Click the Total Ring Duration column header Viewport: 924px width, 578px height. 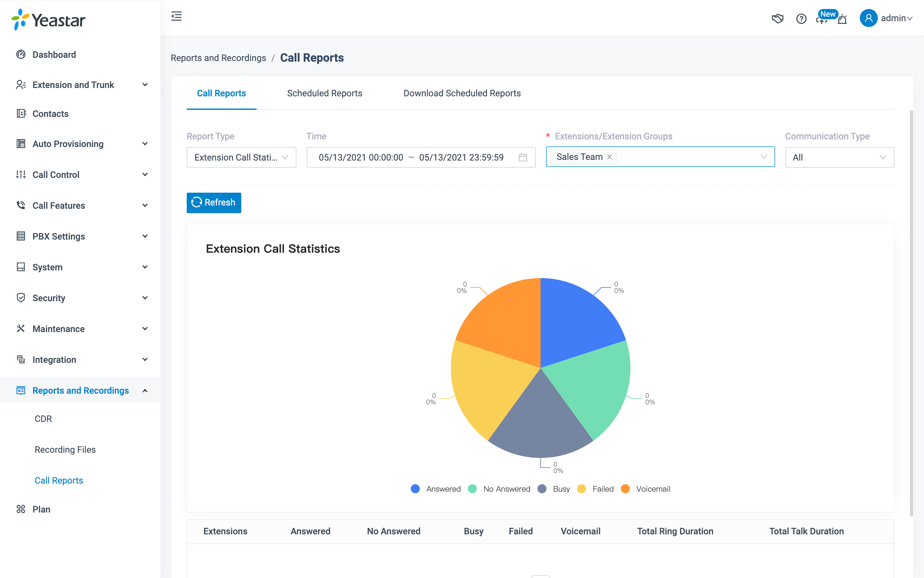tap(675, 531)
